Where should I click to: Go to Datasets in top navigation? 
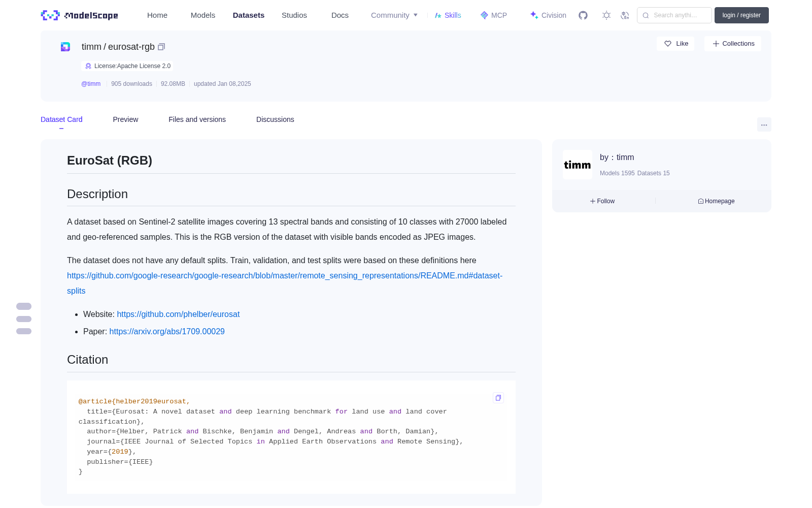249,15
